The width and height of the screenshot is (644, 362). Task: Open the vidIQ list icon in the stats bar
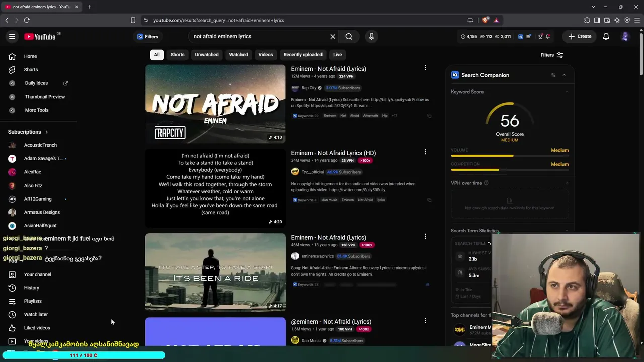click(x=528, y=36)
